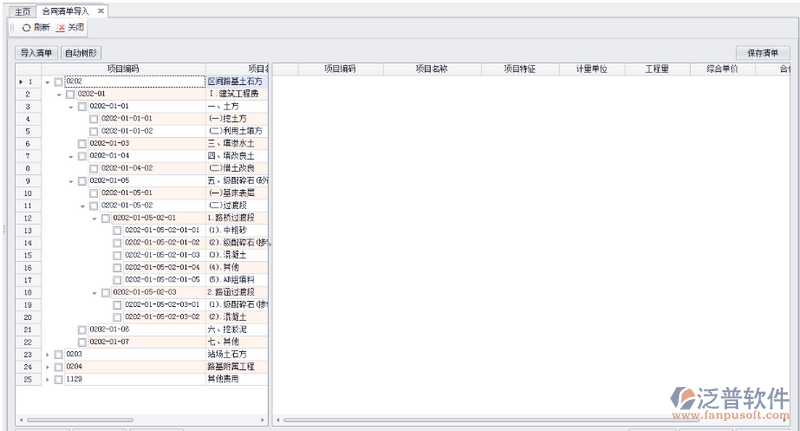Image resolution: width=800 pixels, height=431 pixels.
Task: Check the box for item 0202-01
Action: point(70,94)
